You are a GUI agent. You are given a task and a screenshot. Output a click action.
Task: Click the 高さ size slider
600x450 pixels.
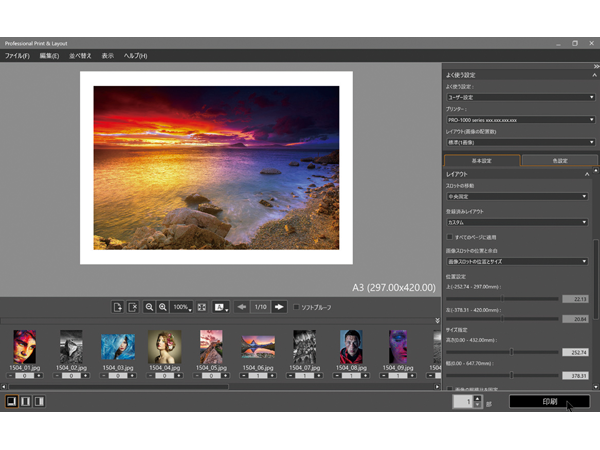(x=512, y=352)
